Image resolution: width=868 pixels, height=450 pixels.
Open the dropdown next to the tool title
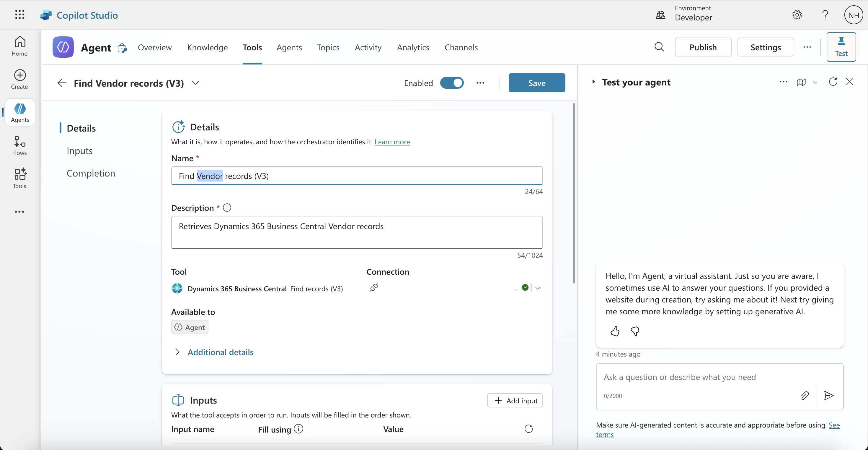coord(195,83)
